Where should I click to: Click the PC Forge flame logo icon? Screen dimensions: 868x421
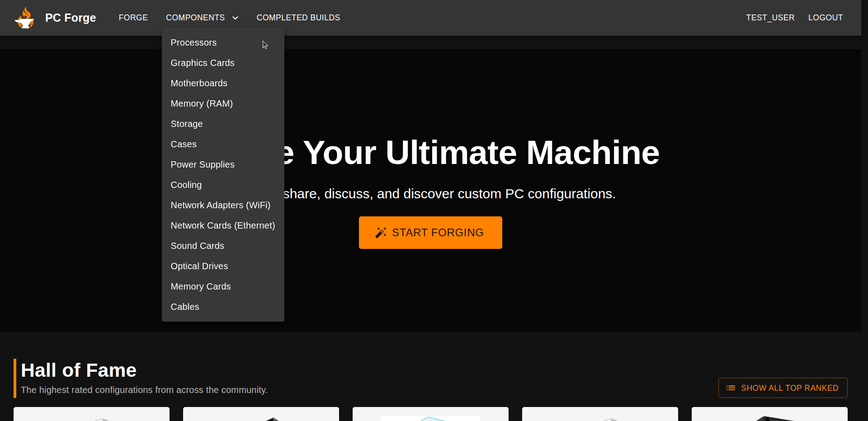coord(24,18)
